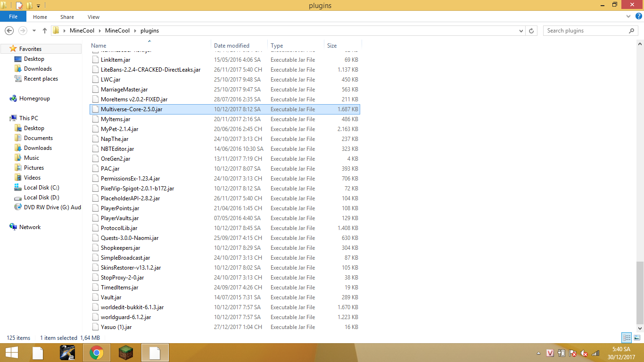Click the plugins breadcrumb in the address bar
The image size is (644, 362).
tap(149, 31)
